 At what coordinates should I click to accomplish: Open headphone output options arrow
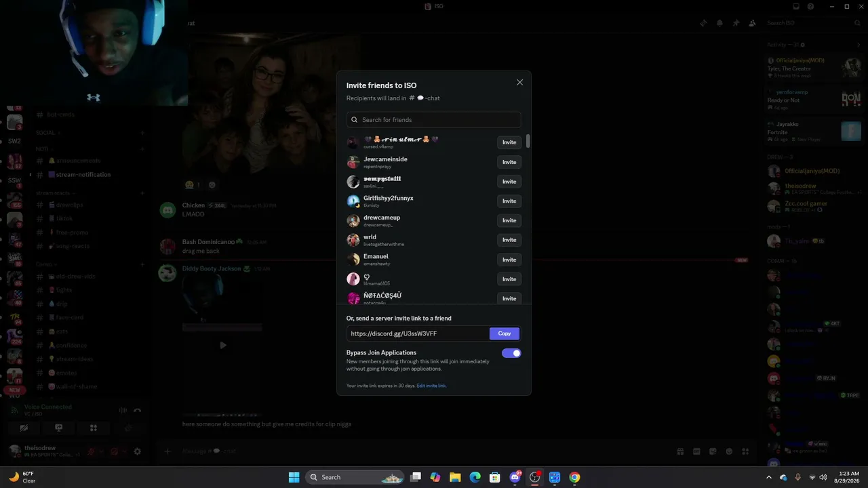coord(123,451)
